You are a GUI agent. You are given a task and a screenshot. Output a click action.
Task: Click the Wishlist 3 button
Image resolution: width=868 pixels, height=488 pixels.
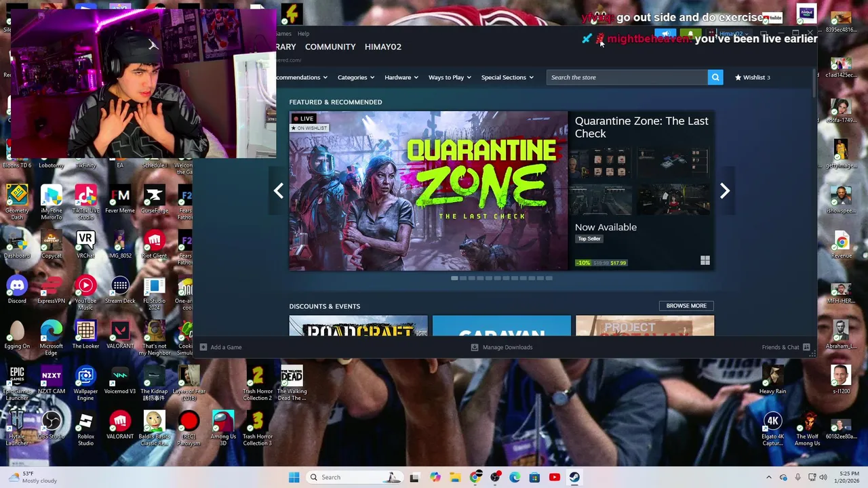click(753, 77)
